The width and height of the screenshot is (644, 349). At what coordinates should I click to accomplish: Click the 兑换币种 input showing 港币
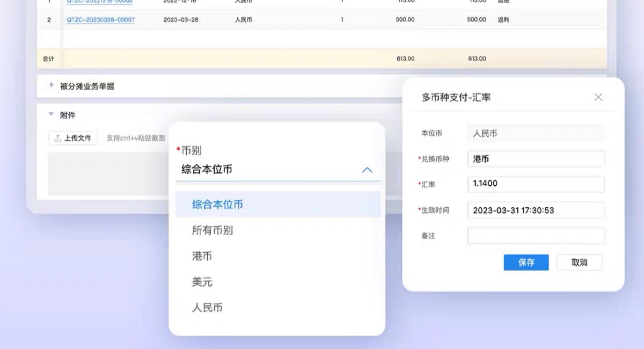click(x=535, y=159)
